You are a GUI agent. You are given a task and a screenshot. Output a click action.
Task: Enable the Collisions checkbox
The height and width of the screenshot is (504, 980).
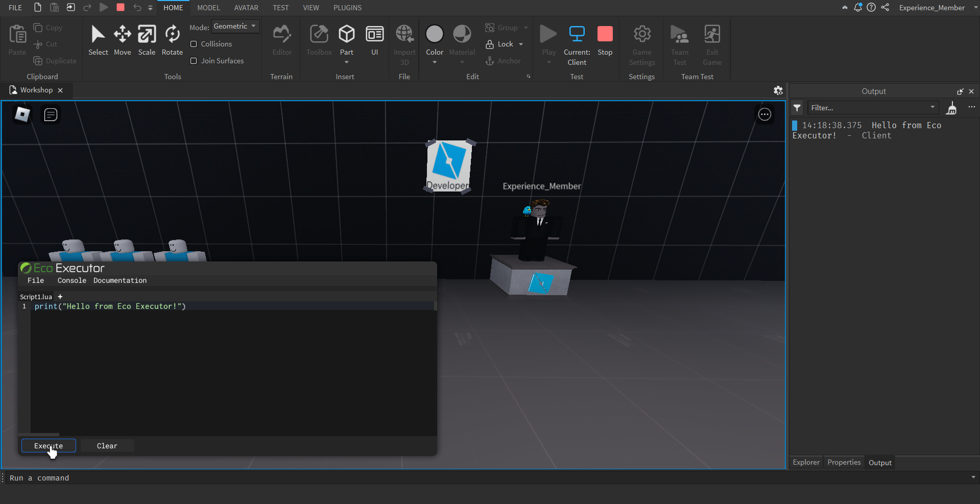pyautogui.click(x=194, y=44)
